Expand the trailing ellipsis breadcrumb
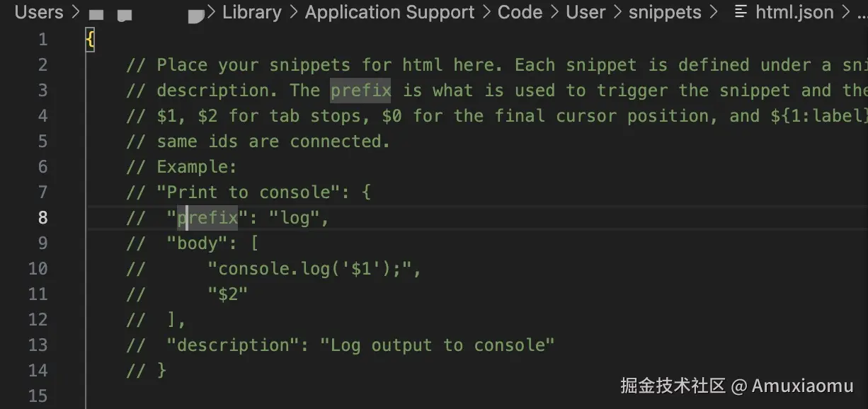The height and width of the screenshot is (409, 868). pyautogui.click(x=860, y=12)
